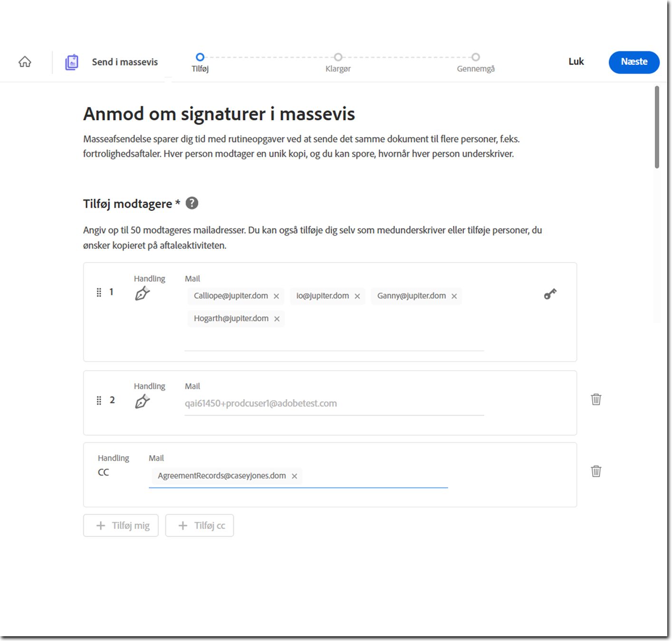Click the Anmod om signaturer i massevis heading
Image resolution: width=672 pixels, height=641 pixels.
(x=219, y=114)
